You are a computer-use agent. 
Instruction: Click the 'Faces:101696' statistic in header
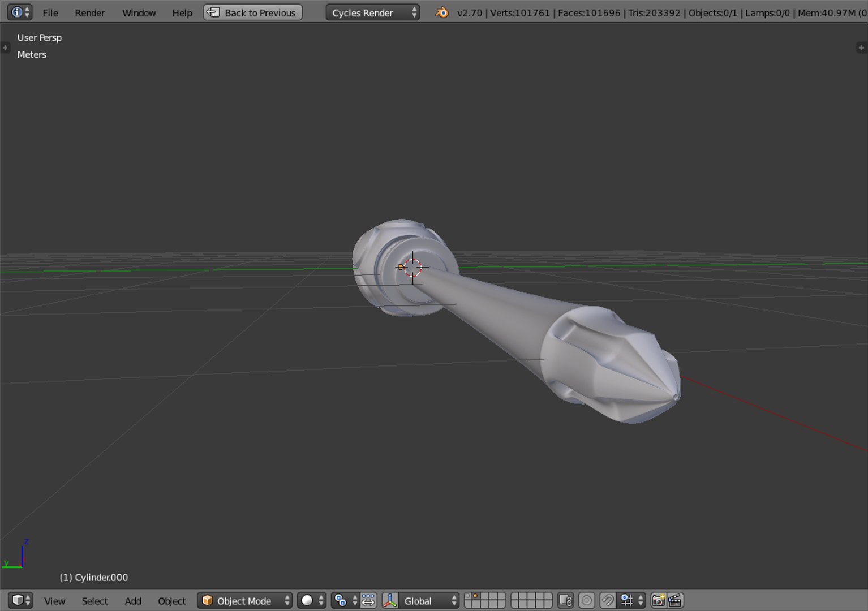pos(589,12)
